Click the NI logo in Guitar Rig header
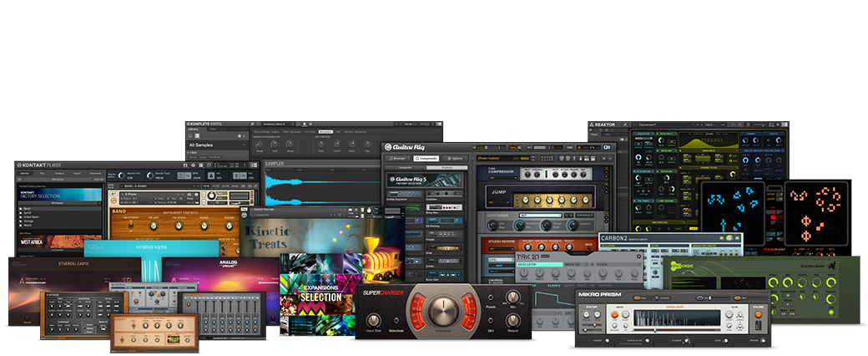The width and height of the screenshot is (868, 356). (608, 148)
